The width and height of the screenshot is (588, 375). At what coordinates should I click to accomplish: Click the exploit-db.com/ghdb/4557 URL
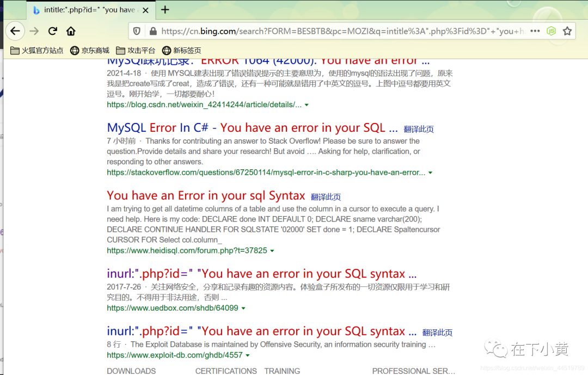(x=175, y=355)
